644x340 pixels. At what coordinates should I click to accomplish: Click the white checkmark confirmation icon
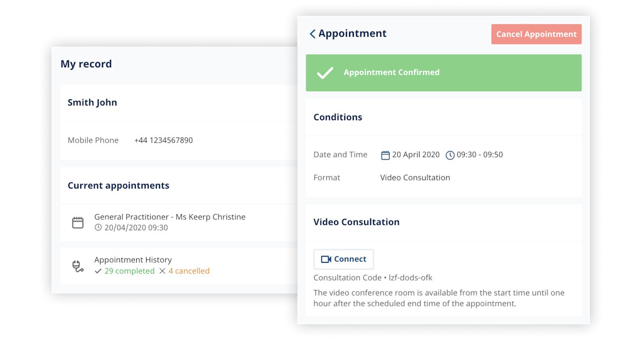[325, 73]
